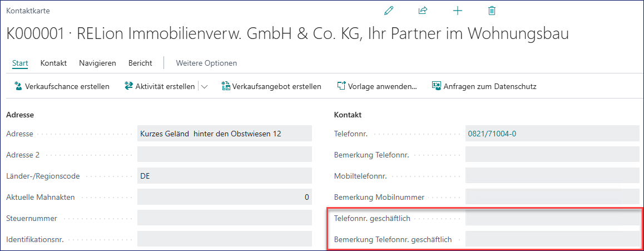Click the Länder-/Regionscode field with DE
Image resolution: width=644 pixels, height=251 pixels.
pyautogui.click(x=224, y=176)
